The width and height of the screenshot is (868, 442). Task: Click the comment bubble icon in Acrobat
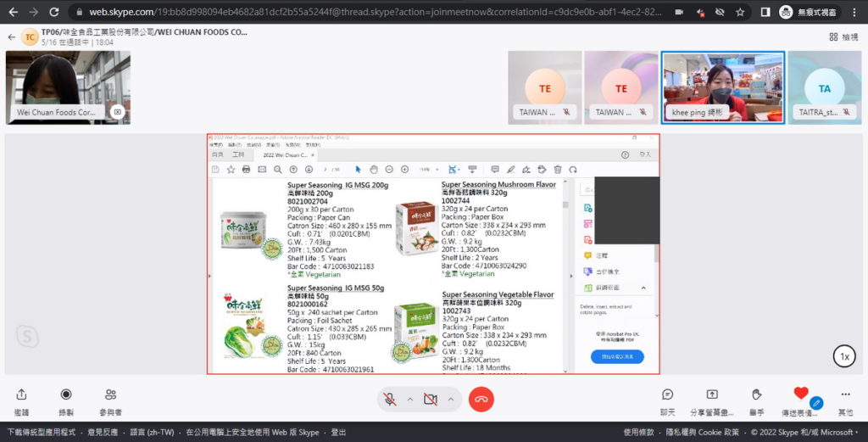tap(495, 170)
